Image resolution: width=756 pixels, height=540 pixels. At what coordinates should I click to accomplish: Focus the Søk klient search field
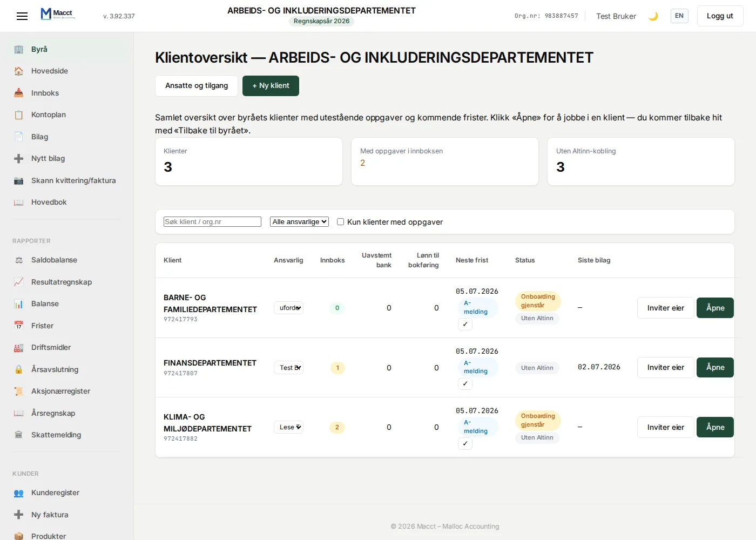212,222
